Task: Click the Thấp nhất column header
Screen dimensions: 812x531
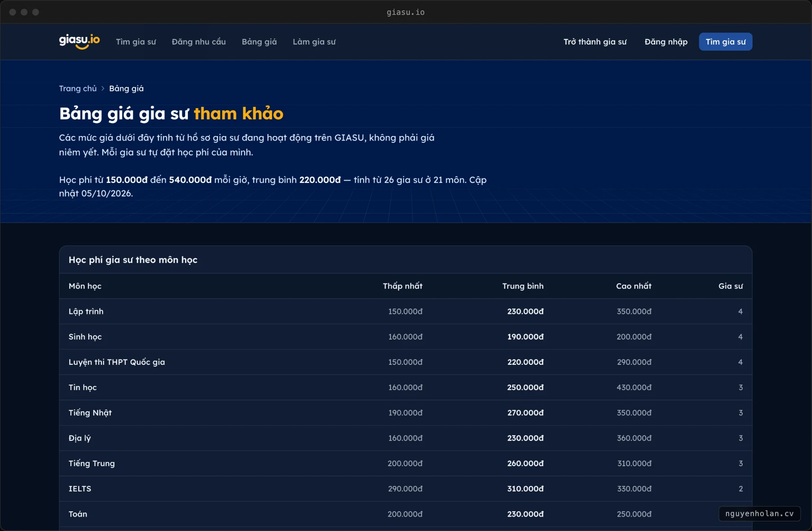Action: (x=403, y=286)
